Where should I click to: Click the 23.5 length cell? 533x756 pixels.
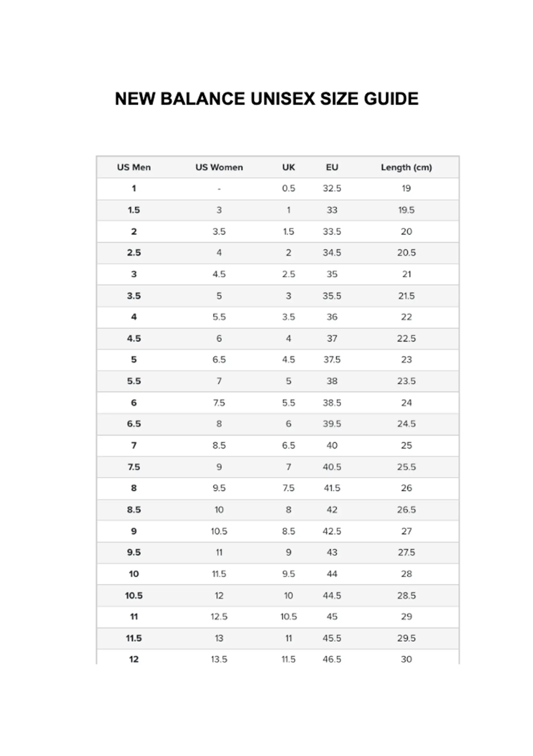tap(406, 381)
